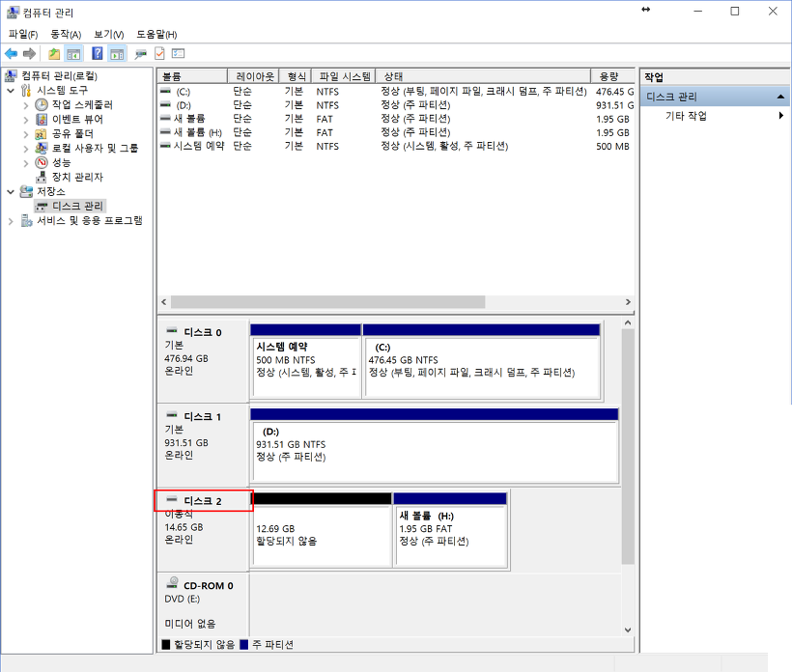Click the Forward arrow toolbar icon
792x672 pixels.
(x=29, y=53)
